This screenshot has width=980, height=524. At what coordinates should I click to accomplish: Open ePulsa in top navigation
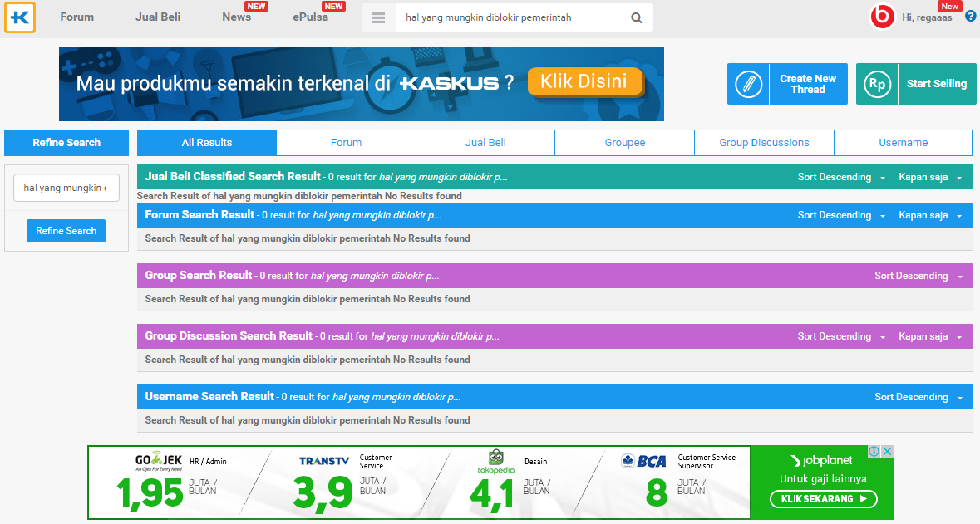point(310,17)
